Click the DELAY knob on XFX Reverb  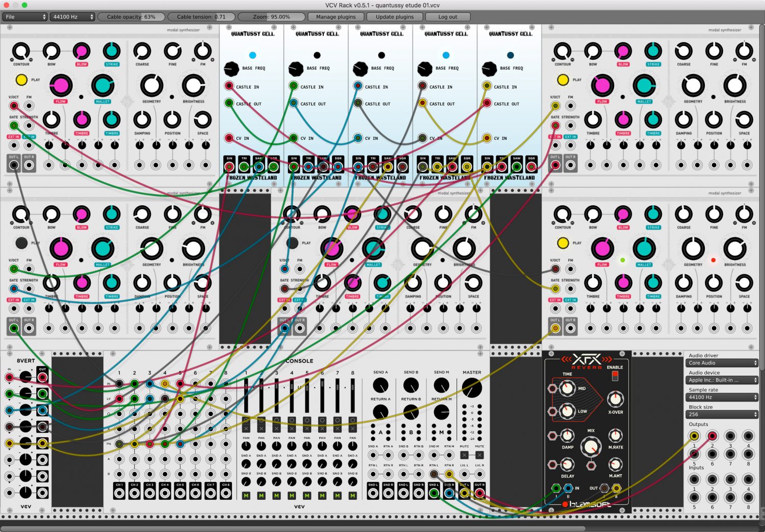coord(567,464)
